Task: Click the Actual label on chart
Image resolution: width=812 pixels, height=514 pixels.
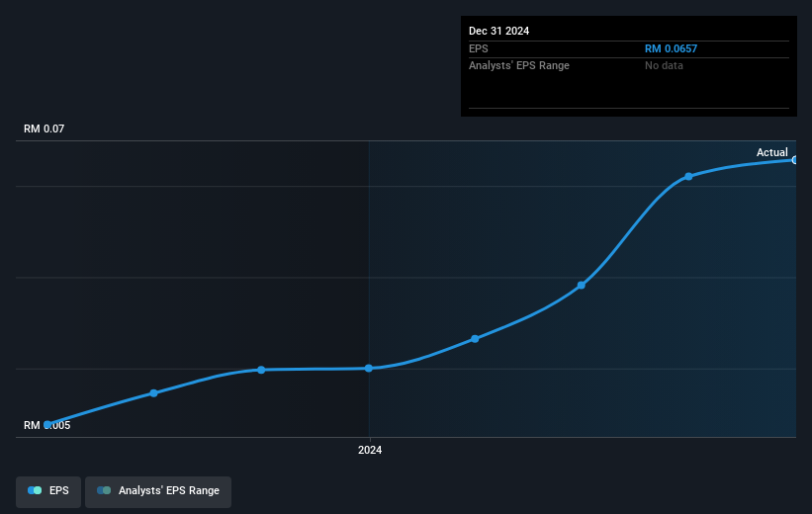Action: tap(771, 152)
